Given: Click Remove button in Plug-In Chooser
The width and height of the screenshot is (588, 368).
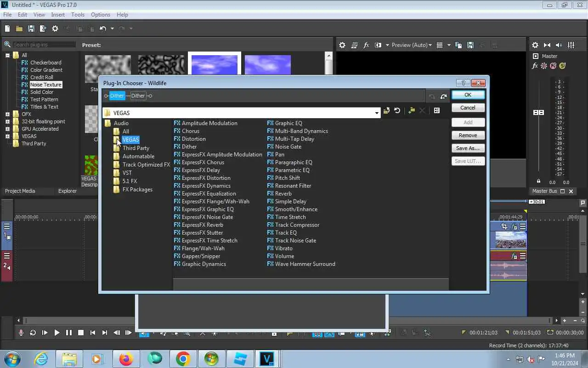Looking at the screenshot, I should [x=468, y=135].
